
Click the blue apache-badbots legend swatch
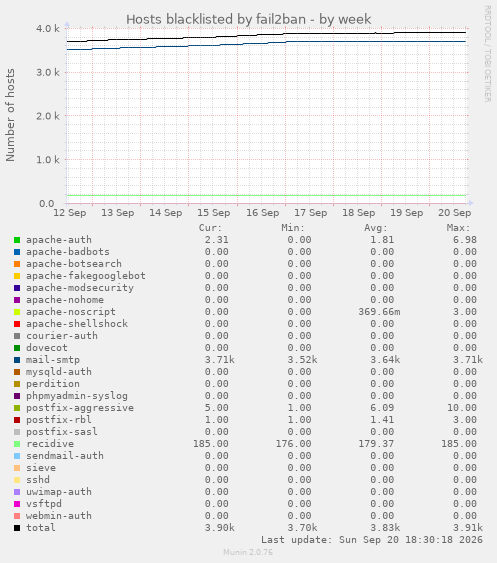17,252
